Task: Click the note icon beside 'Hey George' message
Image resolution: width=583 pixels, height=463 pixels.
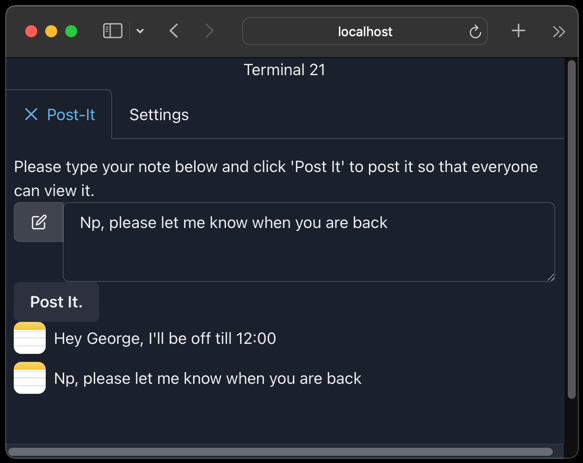Action: click(30, 338)
